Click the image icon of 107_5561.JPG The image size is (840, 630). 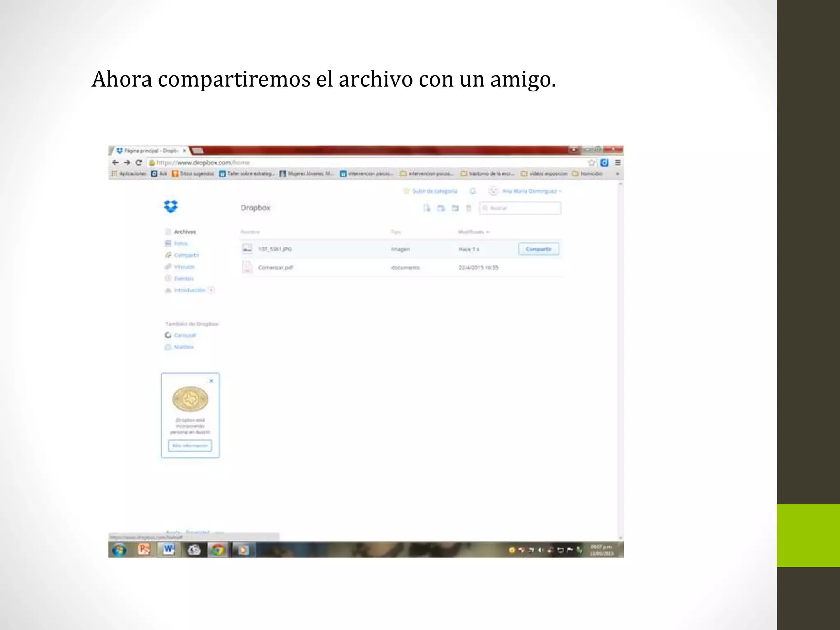point(247,249)
